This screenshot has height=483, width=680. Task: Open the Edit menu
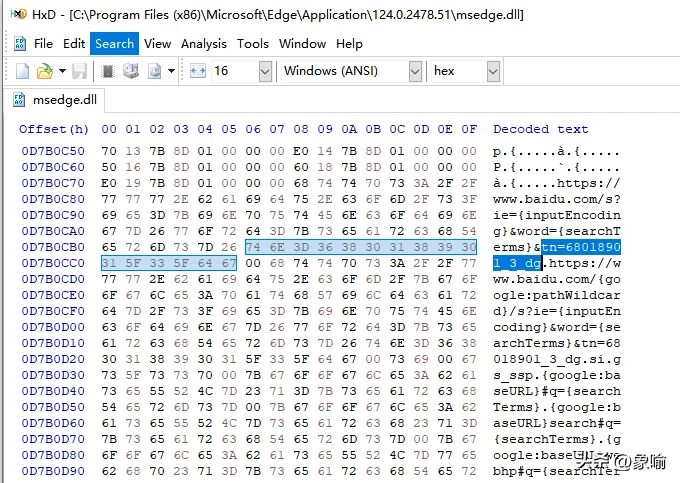(74, 44)
